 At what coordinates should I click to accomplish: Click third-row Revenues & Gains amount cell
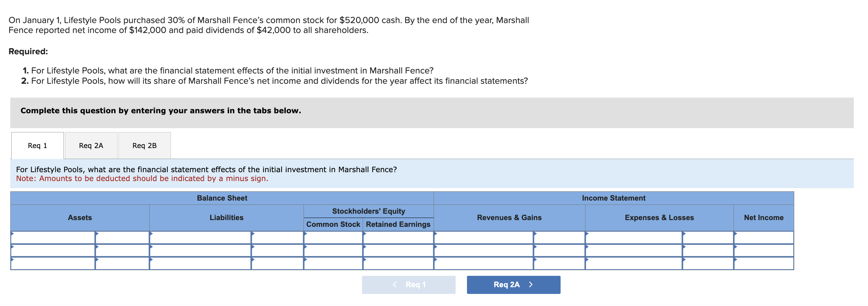click(560, 263)
